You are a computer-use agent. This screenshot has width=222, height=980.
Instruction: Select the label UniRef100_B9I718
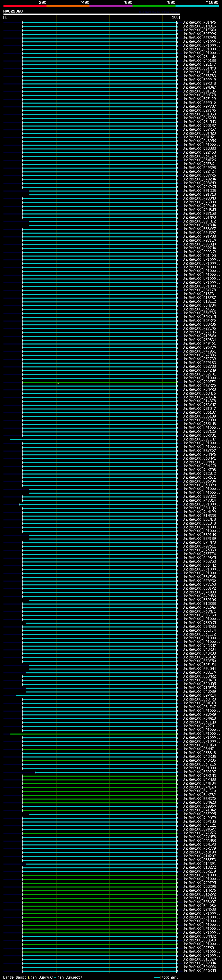pyautogui.click(x=199, y=194)
